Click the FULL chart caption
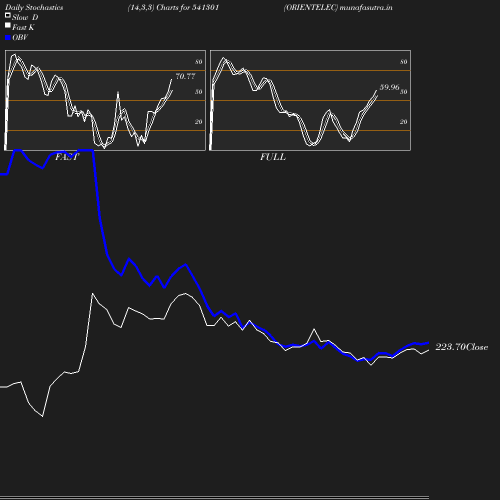This screenshot has height=500, width=500. pos(273,157)
